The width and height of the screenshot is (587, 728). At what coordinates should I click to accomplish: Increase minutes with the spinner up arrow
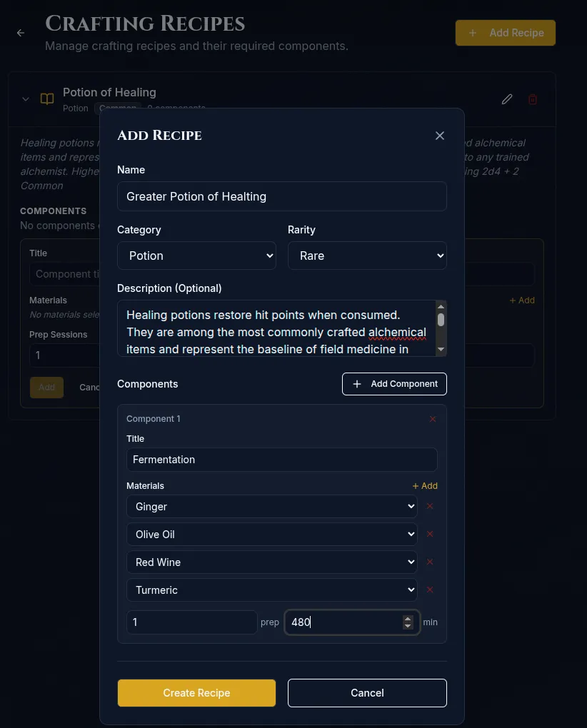tap(408, 619)
